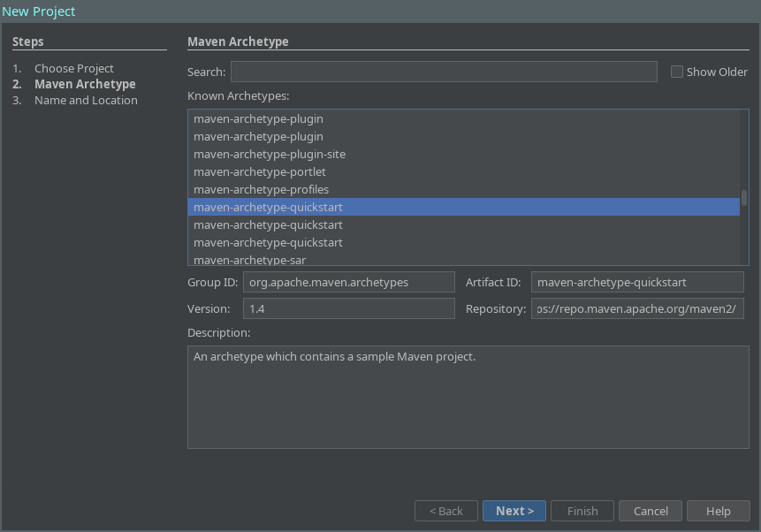Focus the Artifact ID text field
Image resolution: width=761 pixels, height=532 pixels.
pos(636,282)
